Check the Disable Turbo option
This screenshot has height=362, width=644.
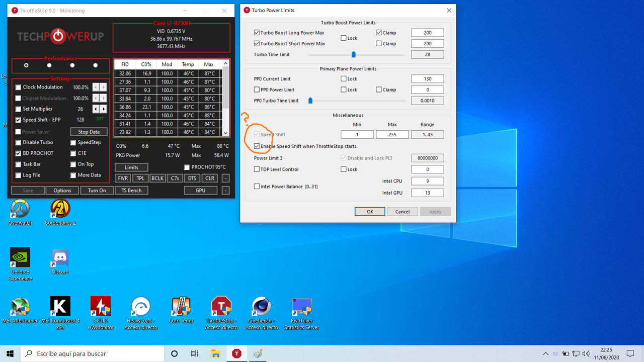(19, 142)
